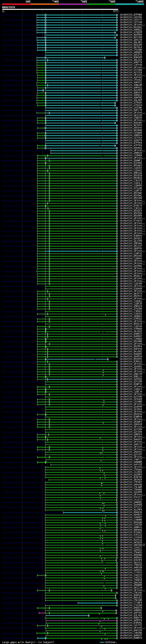Viewport: 146px width, 644px height.
Task: Open hit UniRef100_C6SY77
Action: (131, 20)
